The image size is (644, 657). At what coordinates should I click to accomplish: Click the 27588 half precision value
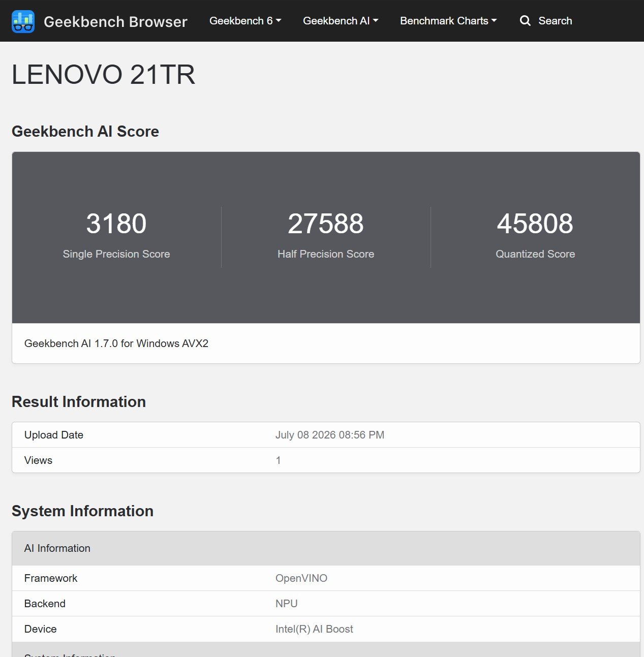pos(326,224)
